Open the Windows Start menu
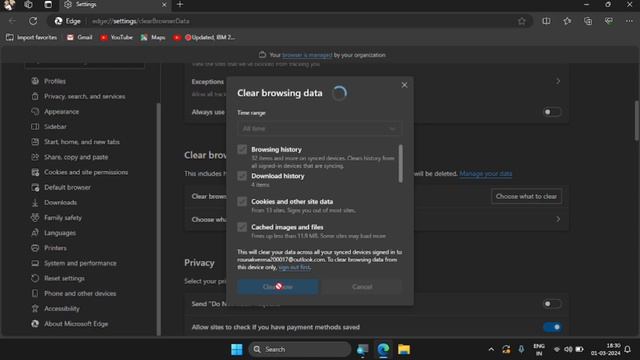 237,349
